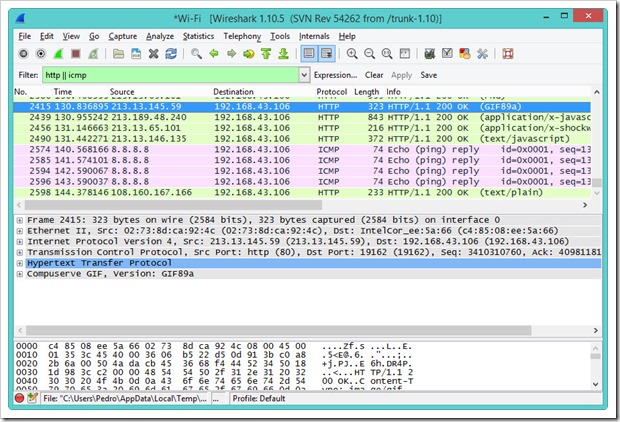This screenshot has height=422, width=620.
Task: Select packet 2574 ICMP echo reply
Action: [x=302, y=149]
